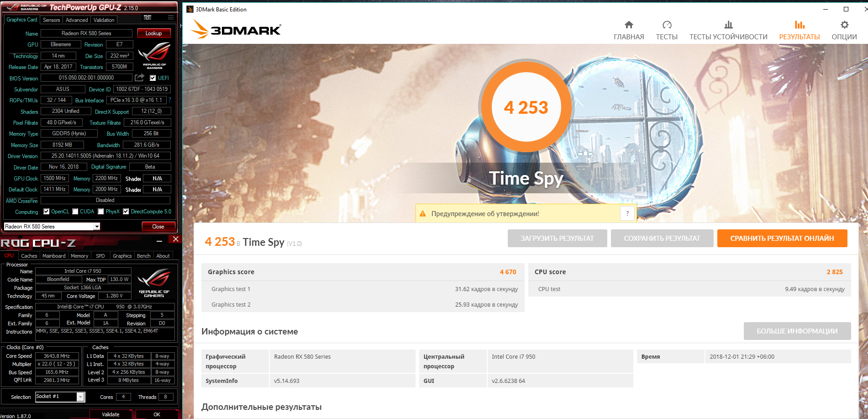
Task: Click the SystemInfo version v5.14.693
Action: (x=287, y=381)
